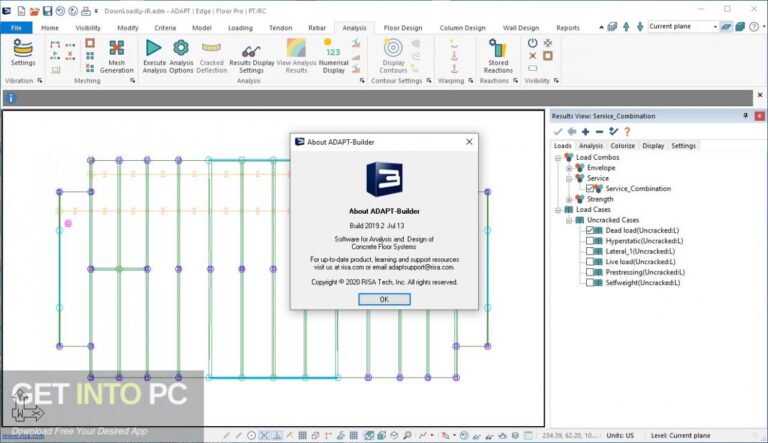768x443 pixels.
Task: Close the Results View panel
Action: [x=759, y=116]
